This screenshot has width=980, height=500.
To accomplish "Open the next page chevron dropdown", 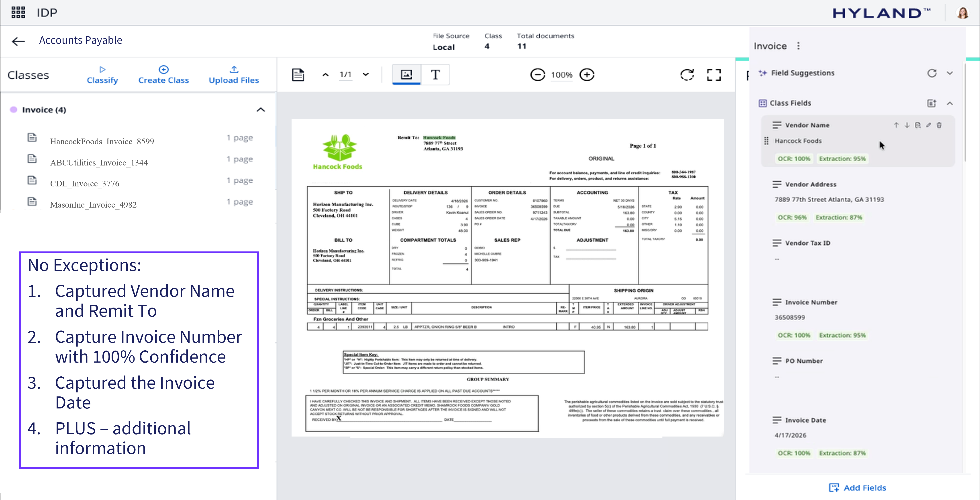I will tap(365, 75).
